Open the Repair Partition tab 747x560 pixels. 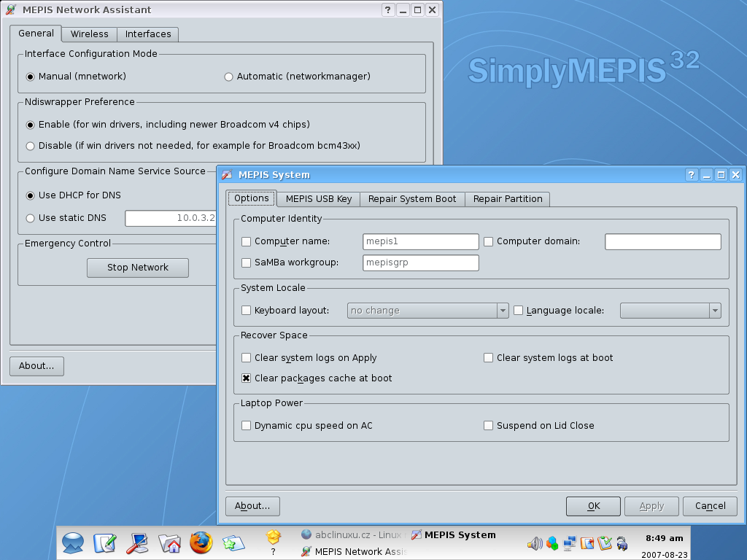[508, 199]
